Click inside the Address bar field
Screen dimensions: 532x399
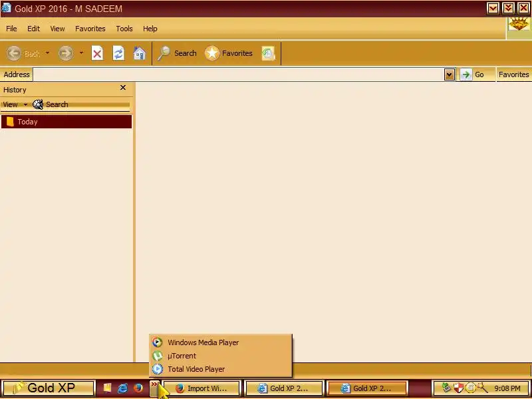(x=238, y=74)
